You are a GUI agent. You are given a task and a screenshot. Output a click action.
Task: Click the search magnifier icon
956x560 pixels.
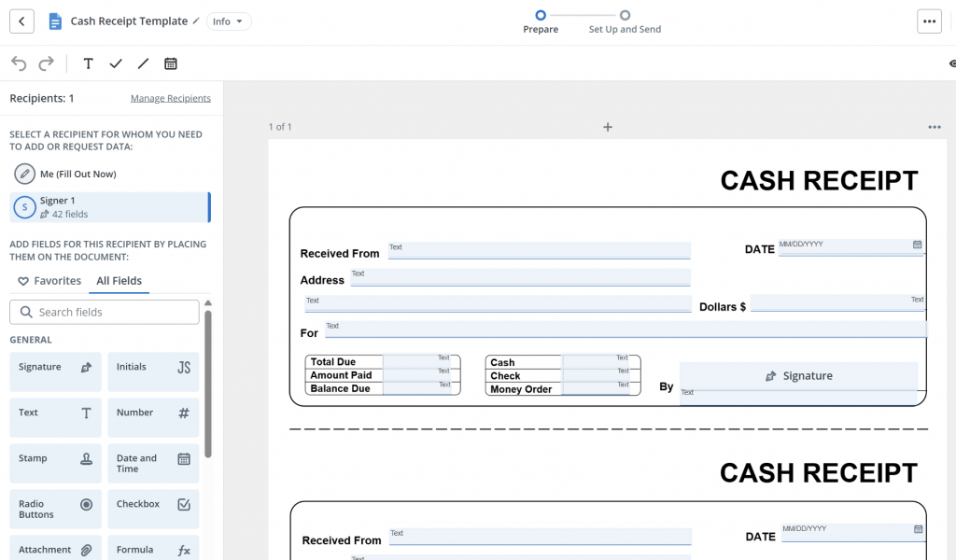click(x=25, y=312)
